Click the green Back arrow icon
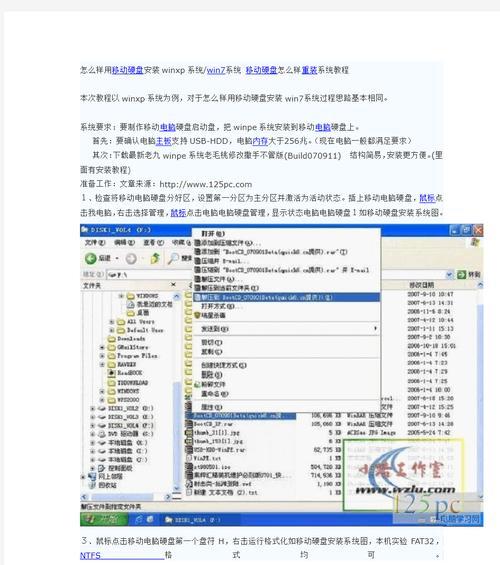Image resolution: width=500 pixels, height=565 pixels. click(90, 258)
